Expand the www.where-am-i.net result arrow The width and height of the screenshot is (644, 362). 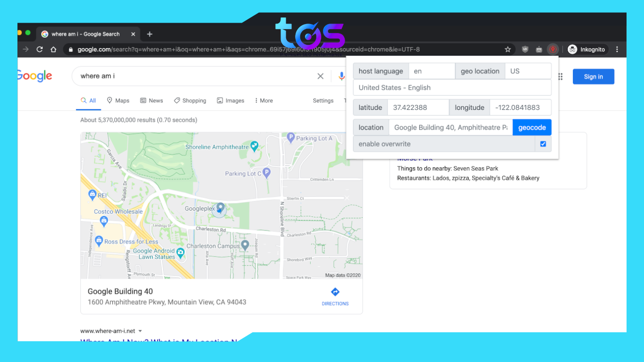[140, 330]
